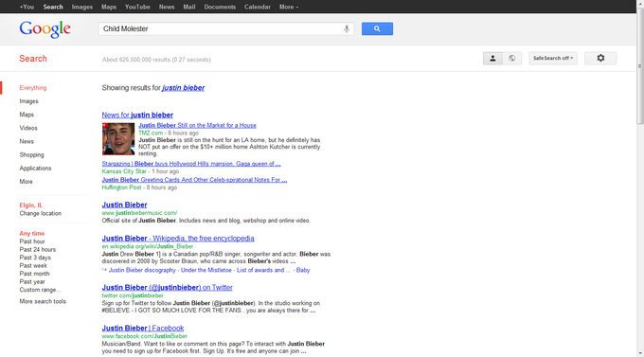Select the Any time filter
This screenshot has width=644, height=357.
pos(32,233)
